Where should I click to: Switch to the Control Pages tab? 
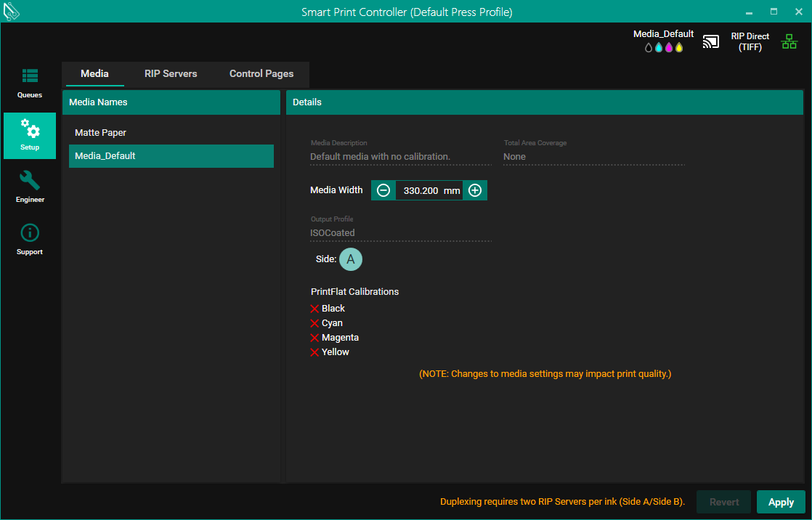(261, 74)
